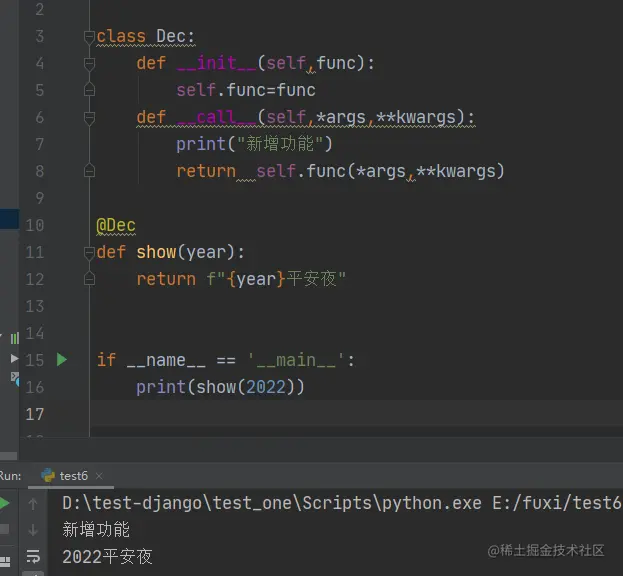Click line number 16 in the gutter

pyautogui.click(x=35, y=387)
